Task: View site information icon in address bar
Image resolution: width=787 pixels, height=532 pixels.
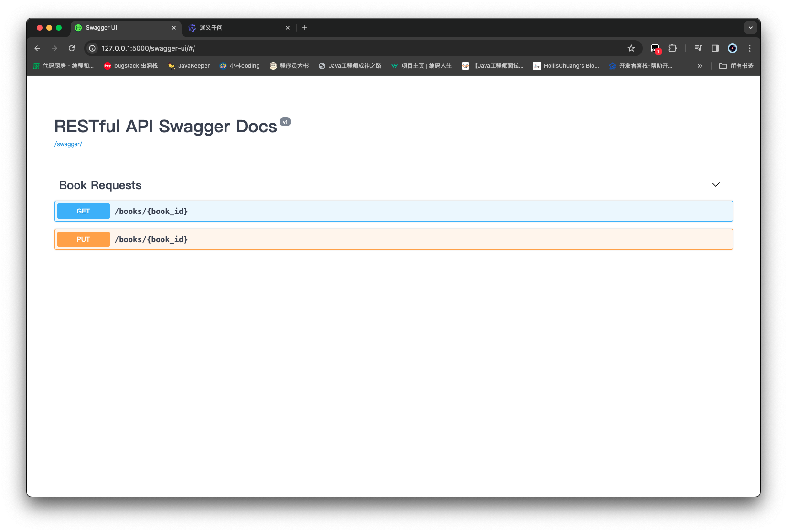Action: 92,48
